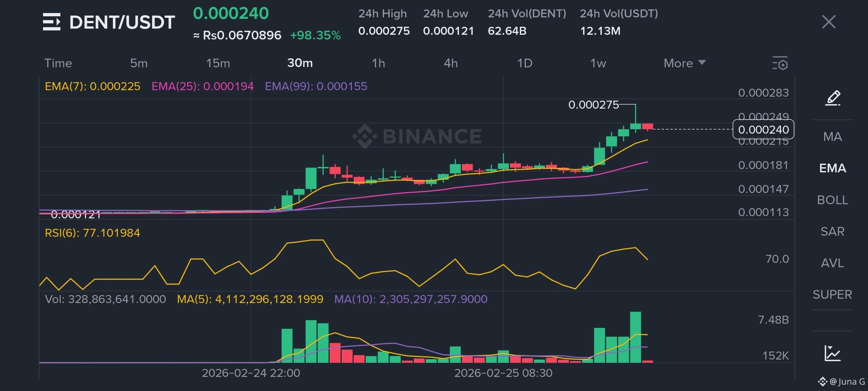Image resolution: width=868 pixels, height=391 pixels.
Task: Open the line-chart indicators icon
Action: tap(833, 353)
